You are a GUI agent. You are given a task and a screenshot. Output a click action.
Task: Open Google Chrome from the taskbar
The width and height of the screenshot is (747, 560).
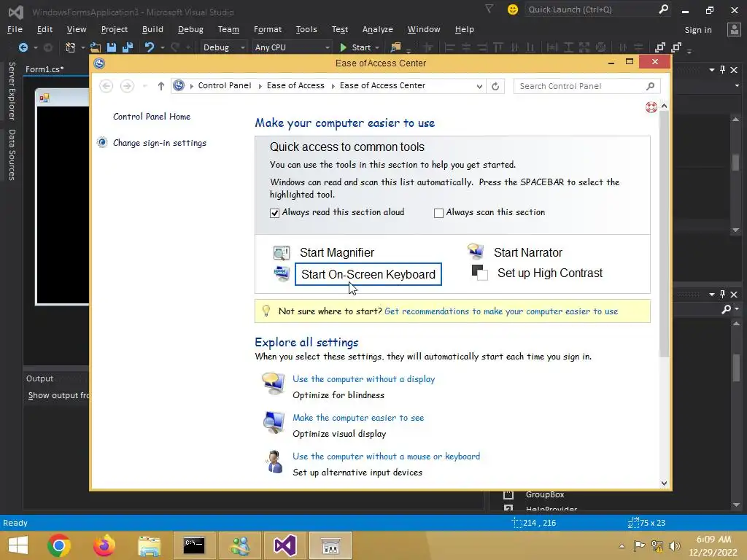click(x=59, y=545)
